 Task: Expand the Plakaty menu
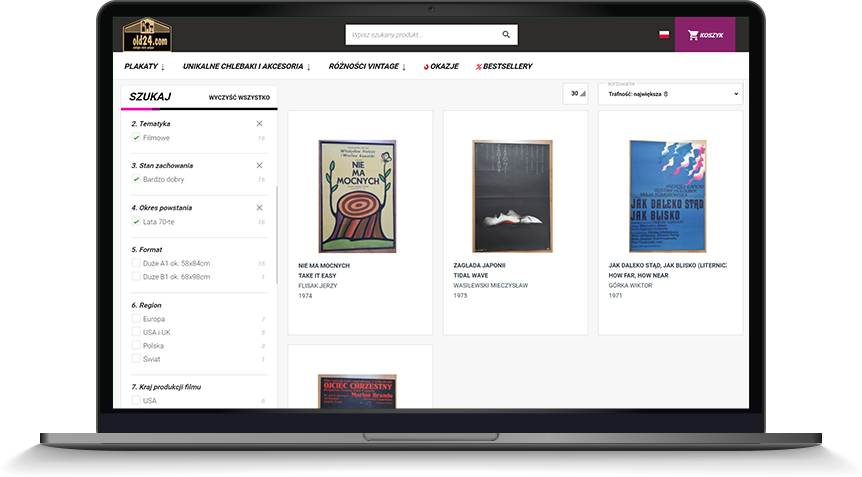144,67
